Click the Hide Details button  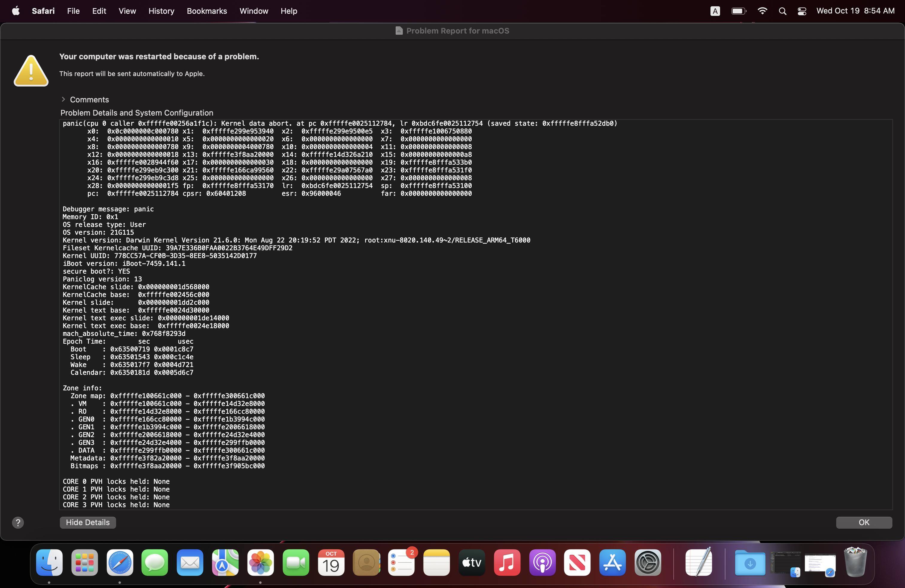pyautogui.click(x=87, y=522)
